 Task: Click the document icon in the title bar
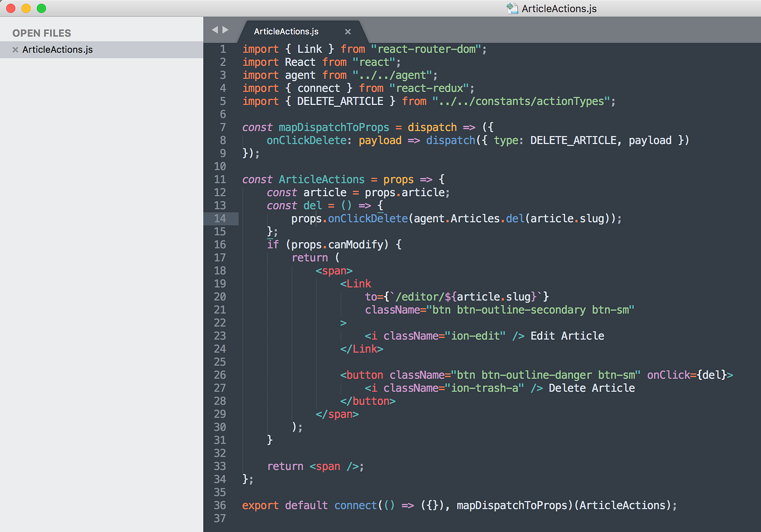(x=512, y=8)
